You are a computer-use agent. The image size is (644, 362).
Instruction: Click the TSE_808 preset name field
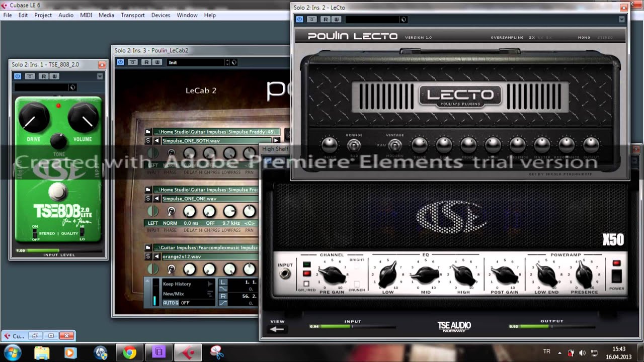pyautogui.click(x=42, y=87)
